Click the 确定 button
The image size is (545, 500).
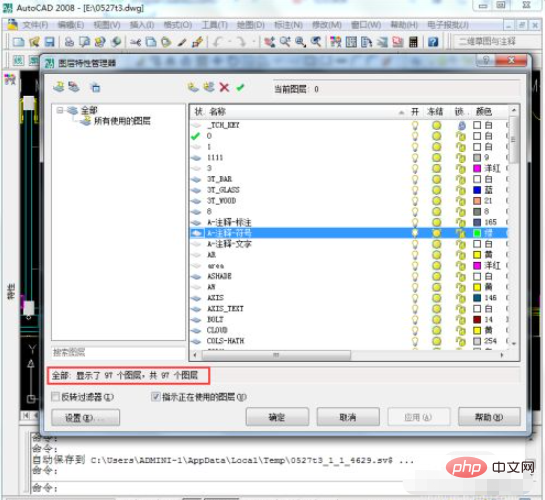277,417
